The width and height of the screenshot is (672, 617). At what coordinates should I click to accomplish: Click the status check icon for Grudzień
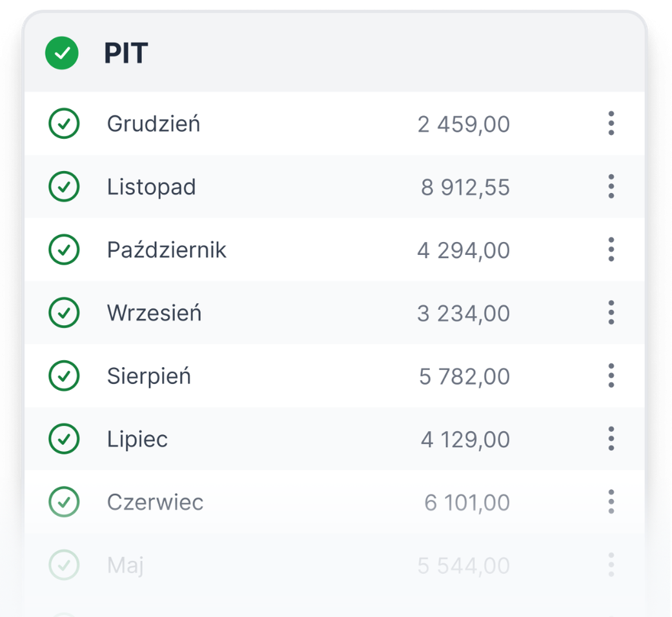click(64, 124)
